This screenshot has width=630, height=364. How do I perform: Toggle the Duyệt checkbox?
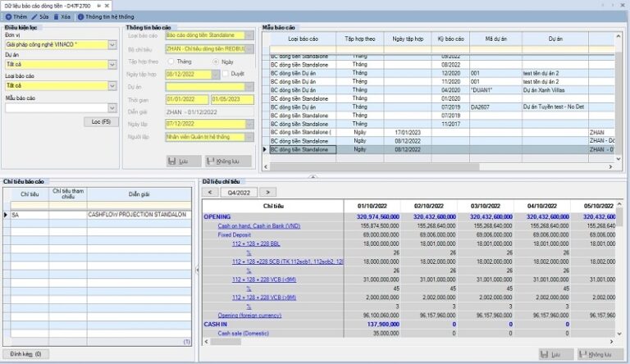(226, 74)
